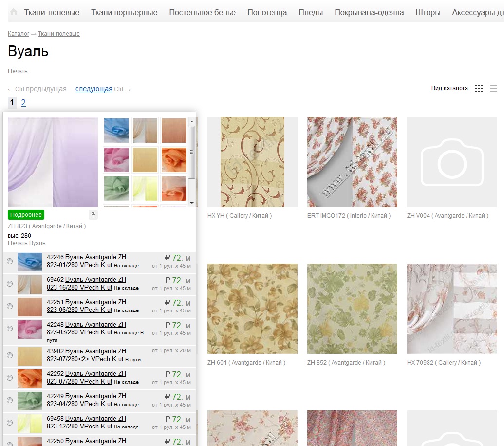
Task: Select radio button for item 69462
Action: [x=10, y=284]
